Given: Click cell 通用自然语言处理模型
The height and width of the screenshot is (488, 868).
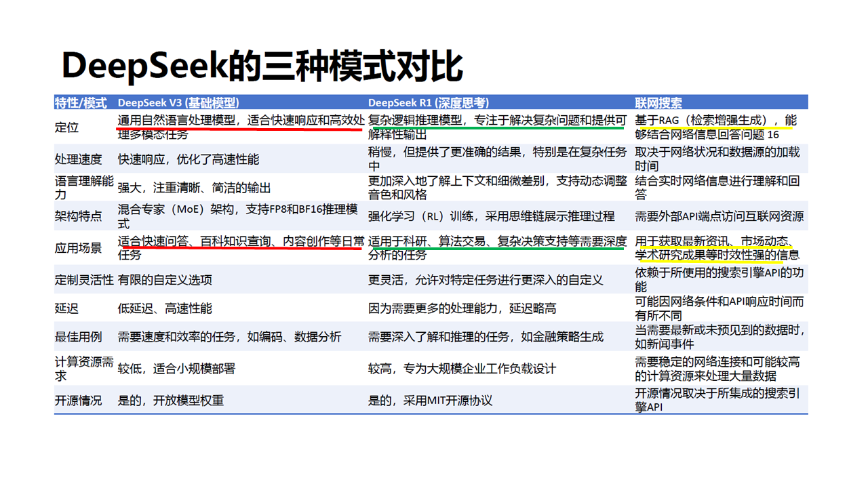Looking at the screenshot, I should click(241, 127).
